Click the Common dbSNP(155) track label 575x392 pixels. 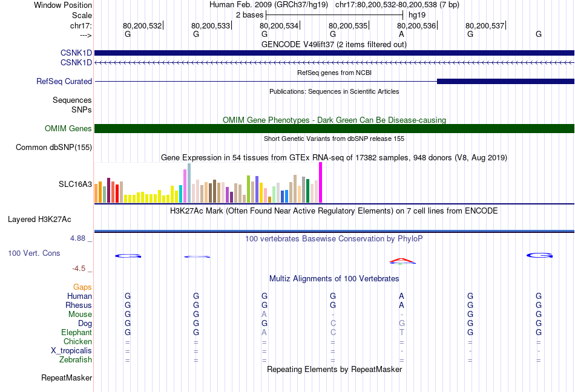pyautogui.click(x=53, y=147)
